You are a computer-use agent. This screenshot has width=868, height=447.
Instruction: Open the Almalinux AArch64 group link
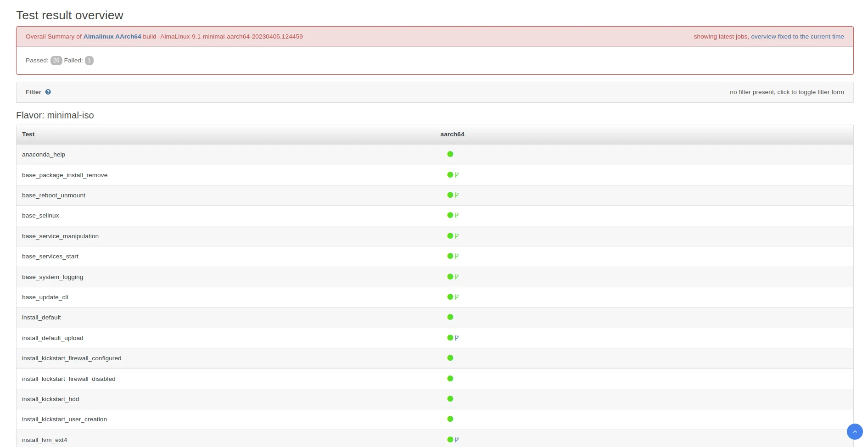[x=112, y=37]
